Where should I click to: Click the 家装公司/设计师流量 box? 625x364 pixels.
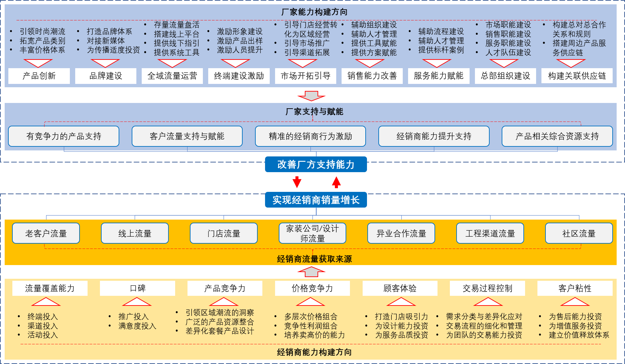pos(312,233)
